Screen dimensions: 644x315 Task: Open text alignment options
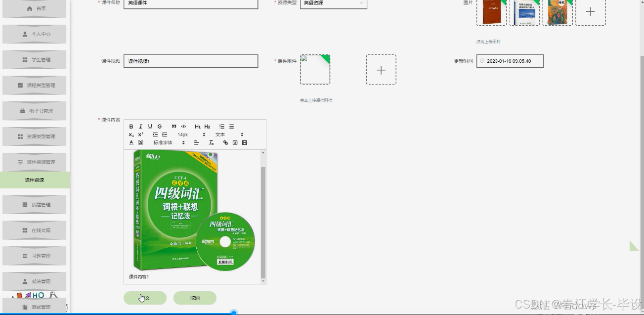[196, 142]
